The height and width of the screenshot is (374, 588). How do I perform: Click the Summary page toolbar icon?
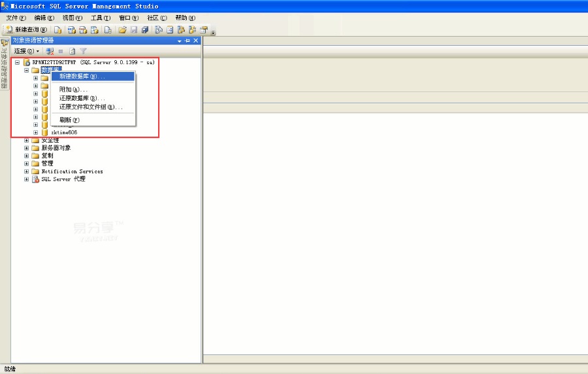pos(170,29)
